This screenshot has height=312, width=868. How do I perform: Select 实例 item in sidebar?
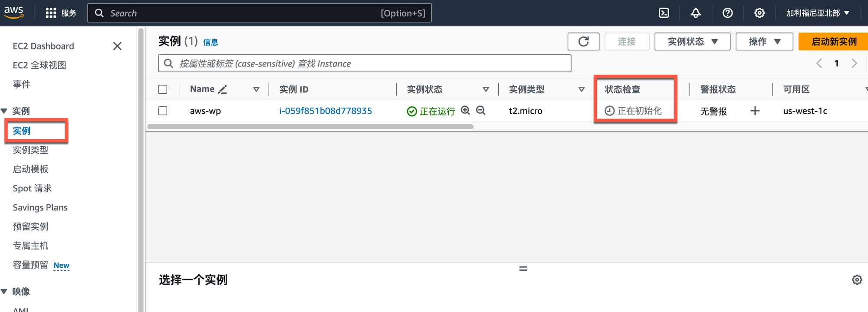point(22,131)
